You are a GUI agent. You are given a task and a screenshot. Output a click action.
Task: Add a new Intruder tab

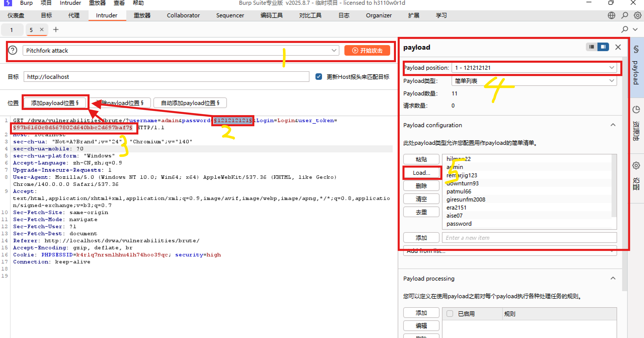(56, 30)
